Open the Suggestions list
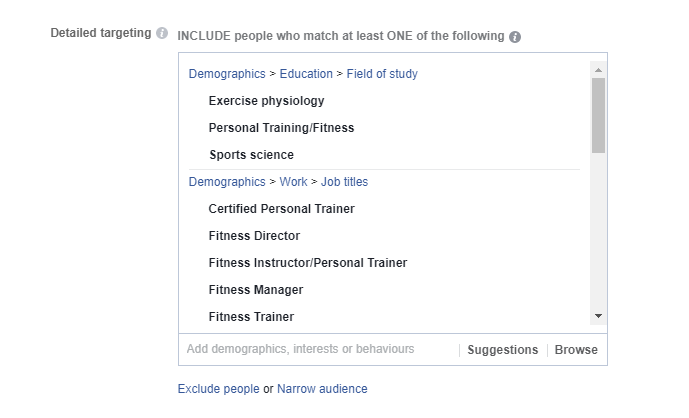Screen dimensions: 689x418 click(x=502, y=350)
